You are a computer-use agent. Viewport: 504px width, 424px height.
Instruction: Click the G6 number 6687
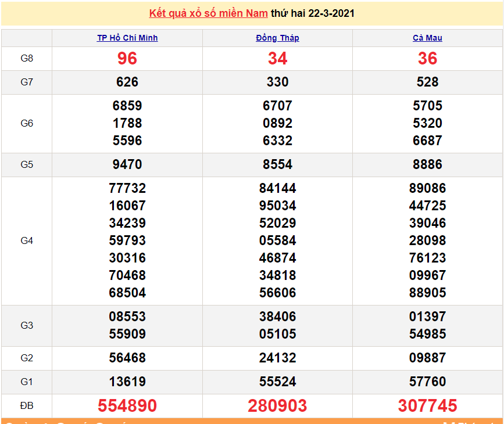click(427, 141)
